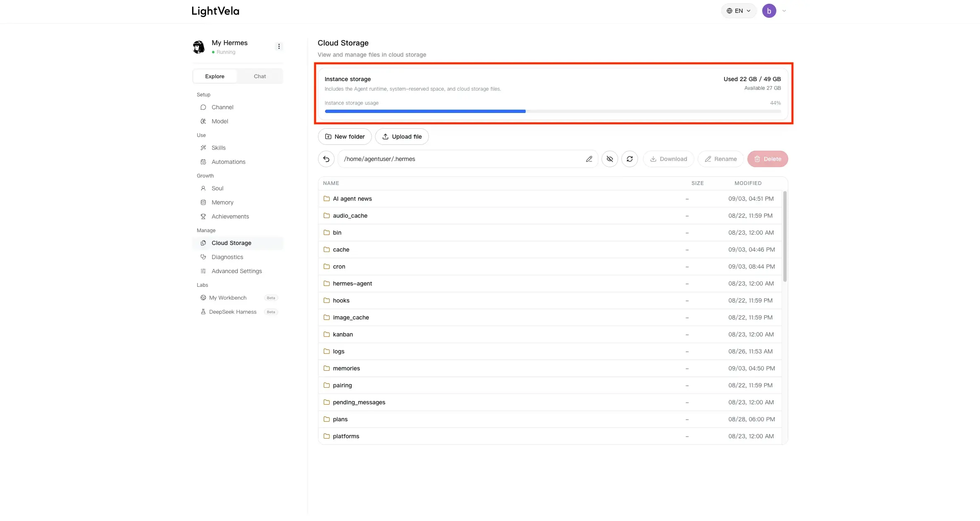Open the My Hermes three-dot menu
The height and width of the screenshot is (521, 980).
point(279,46)
